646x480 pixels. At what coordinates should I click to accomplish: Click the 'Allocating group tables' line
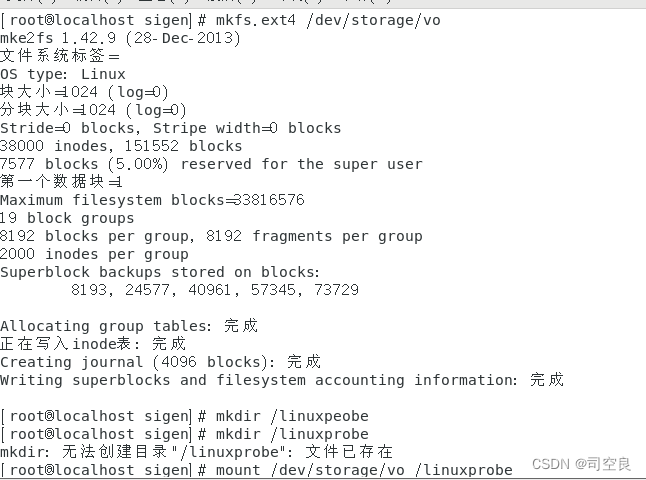tap(129, 326)
